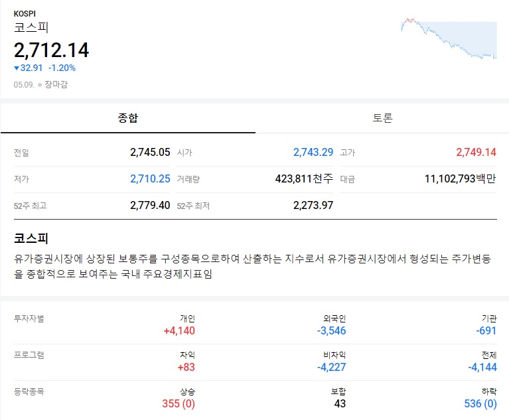Click the 52주 최고 label

[x=30, y=206]
